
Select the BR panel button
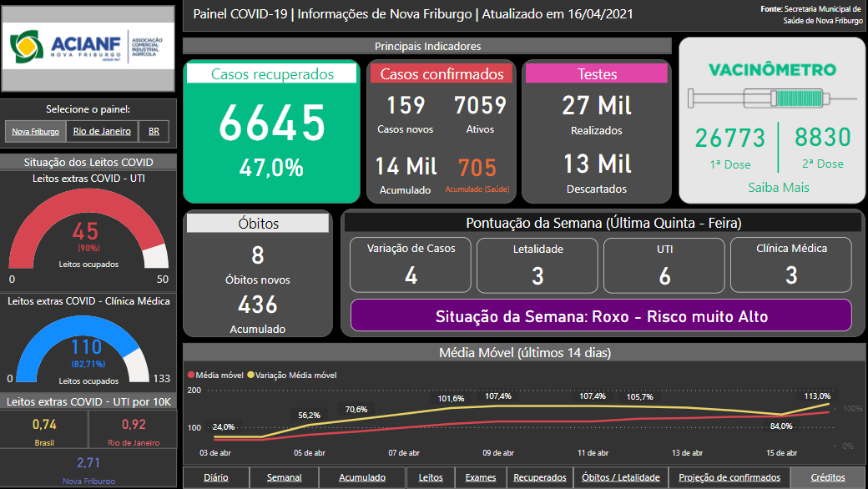(154, 132)
